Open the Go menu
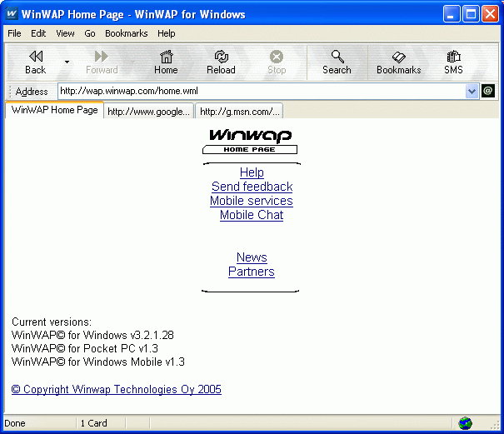 click(90, 33)
